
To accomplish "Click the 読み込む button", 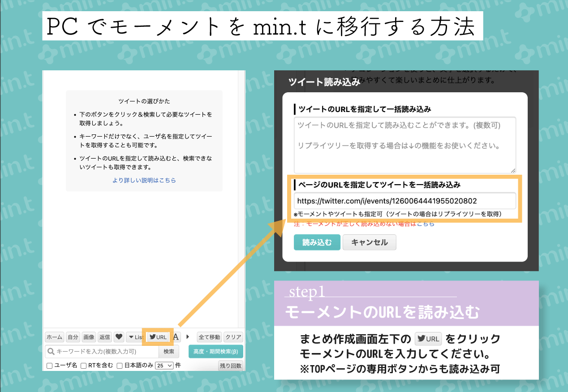I will pos(317,242).
